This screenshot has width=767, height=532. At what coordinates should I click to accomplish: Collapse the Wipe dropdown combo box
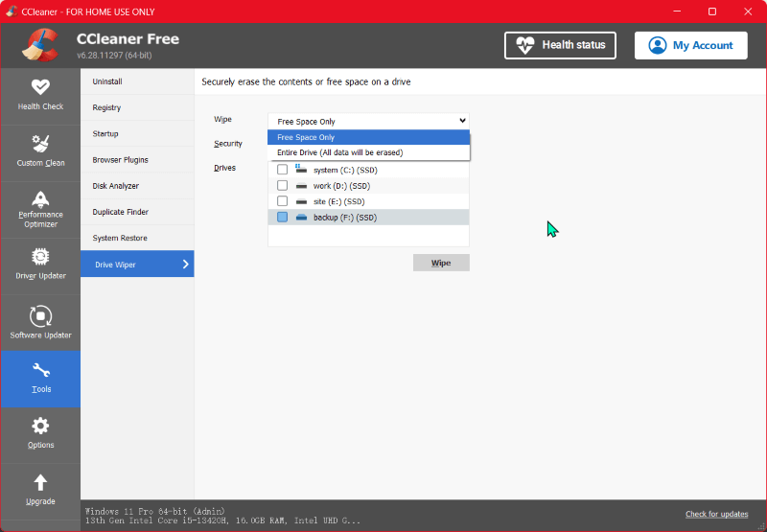368,122
